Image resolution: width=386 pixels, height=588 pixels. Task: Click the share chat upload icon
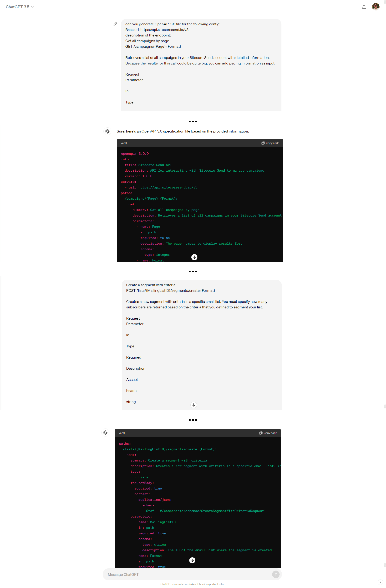(364, 7)
